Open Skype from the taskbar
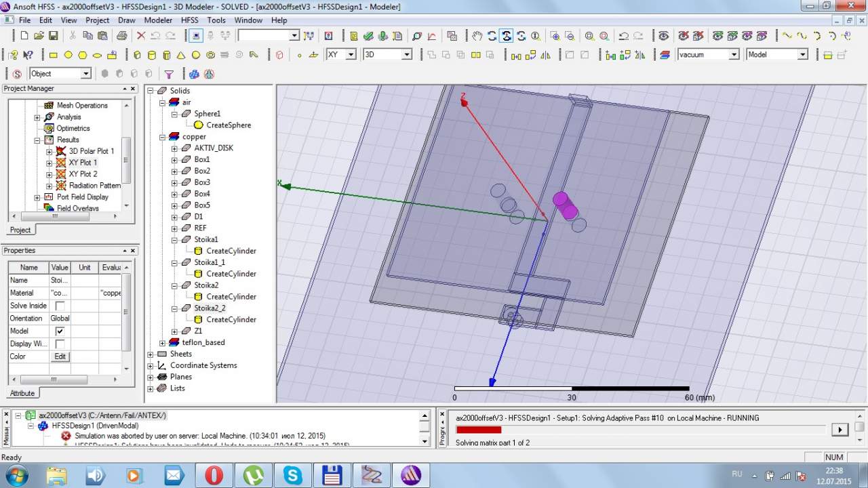868x488 pixels. point(293,475)
